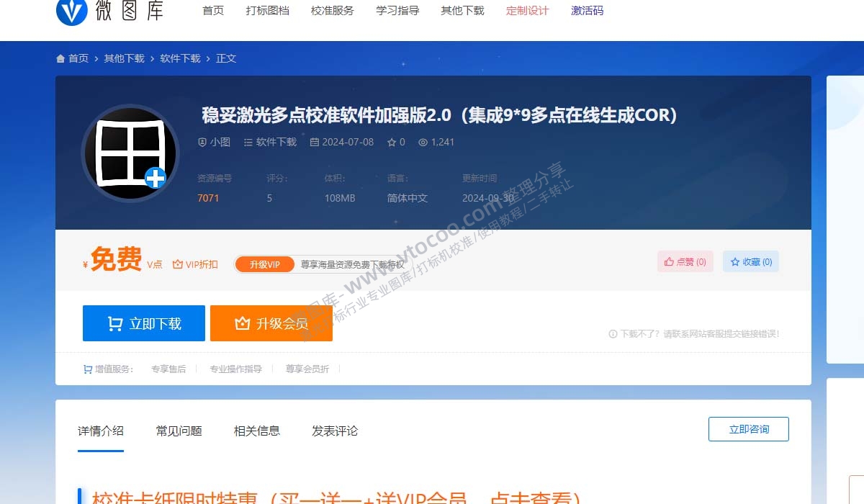The width and height of the screenshot is (864, 504).
Task: Click the calendar icon beside 2024-07-08
Action: click(x=314, y=142)
